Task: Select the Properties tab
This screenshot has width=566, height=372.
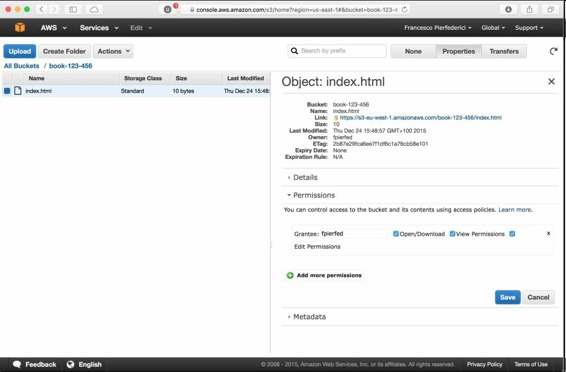Action: [458, 51]
